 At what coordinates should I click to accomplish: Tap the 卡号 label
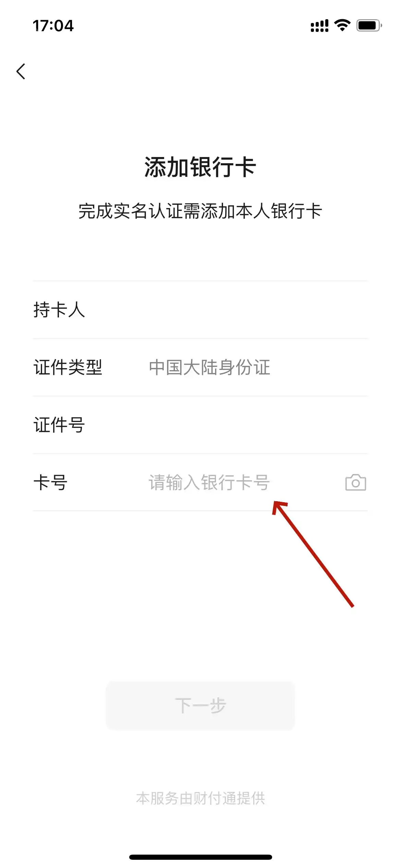point(50,482)
